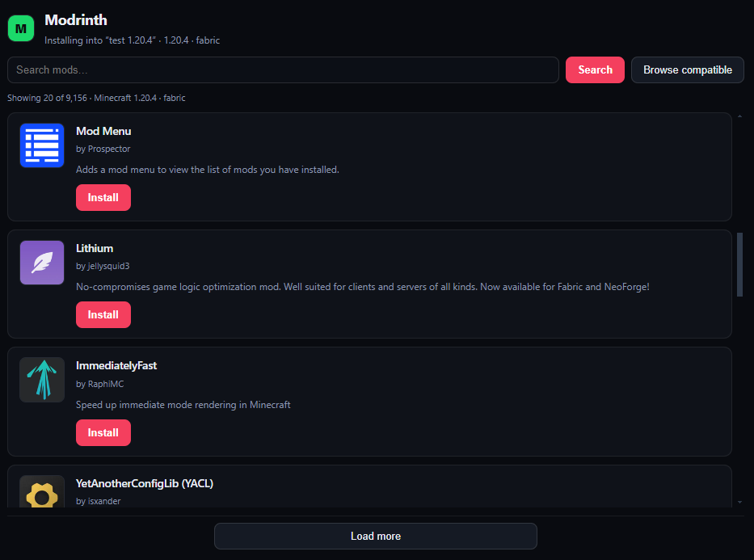754x560 pixels.
Task: Click author text 'by jellysquid3'
Action: [x=103, y=267]
